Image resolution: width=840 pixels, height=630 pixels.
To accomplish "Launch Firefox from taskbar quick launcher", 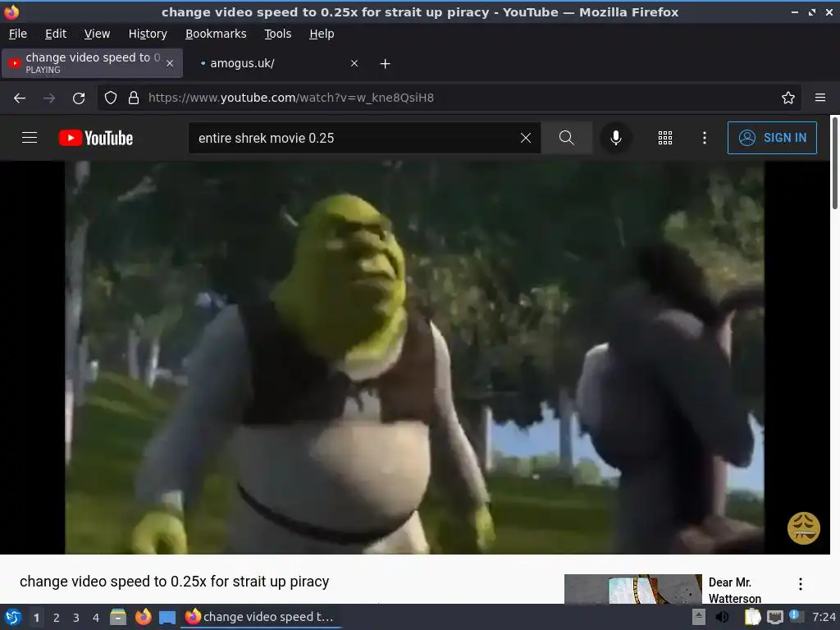I will pos(143,617).
